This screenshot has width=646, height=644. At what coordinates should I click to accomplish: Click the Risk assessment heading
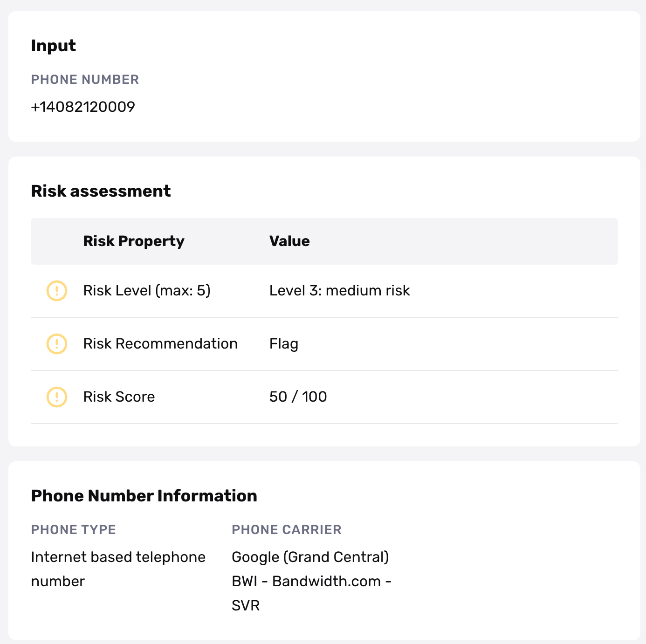tap(101, 191)
